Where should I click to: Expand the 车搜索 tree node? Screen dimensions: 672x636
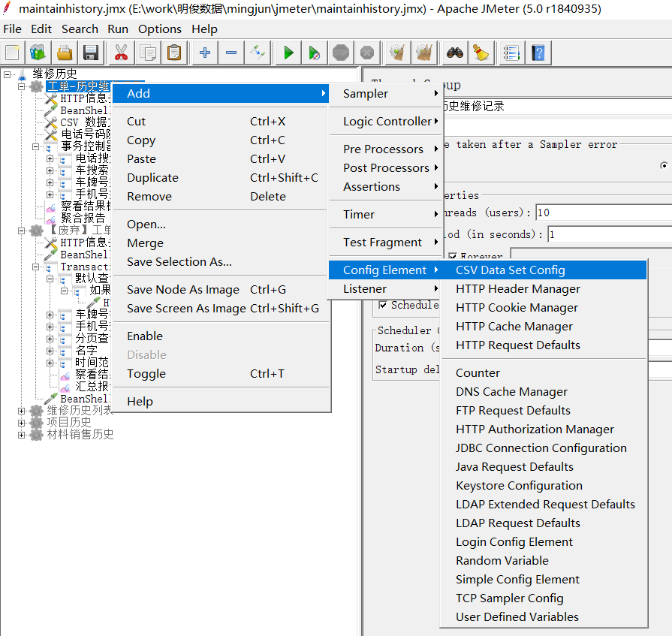50,170
